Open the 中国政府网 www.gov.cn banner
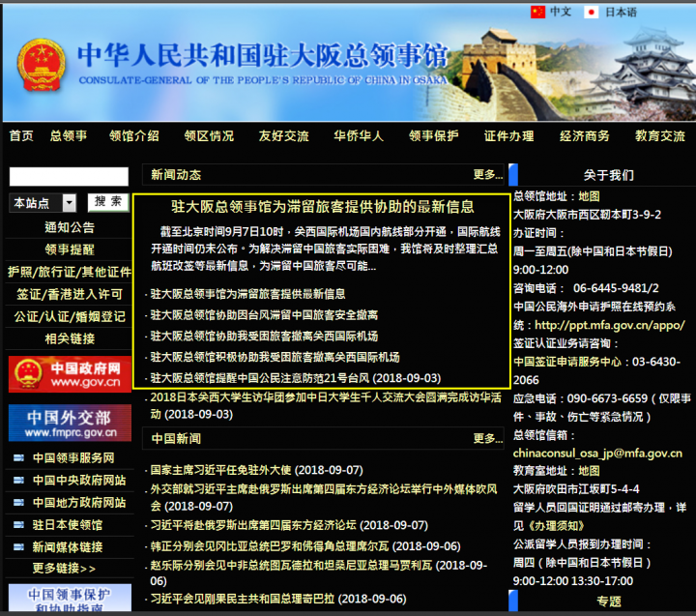This screenshot has height=616, width=696. pyautogui.click(x=70, y=374)
